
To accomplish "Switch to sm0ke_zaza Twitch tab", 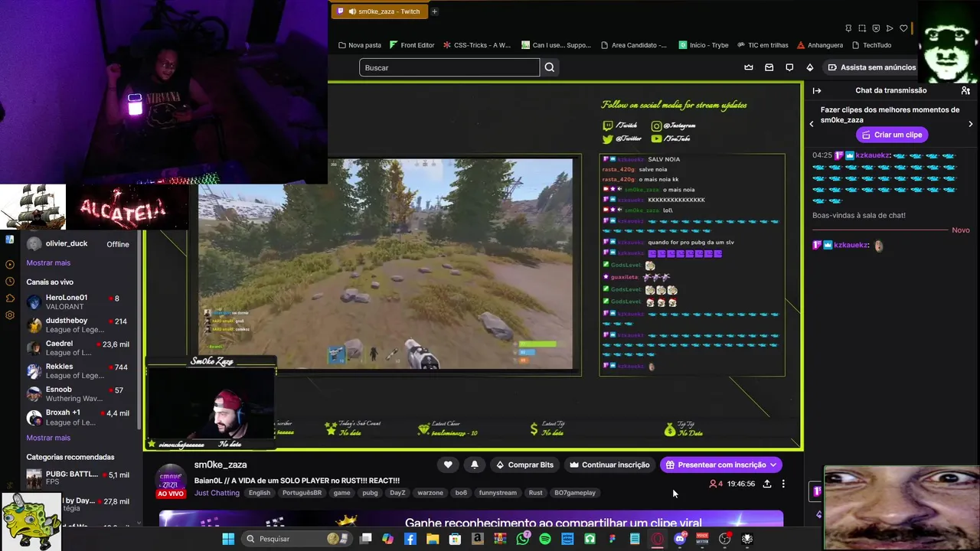I will click(x=380, y=11).
